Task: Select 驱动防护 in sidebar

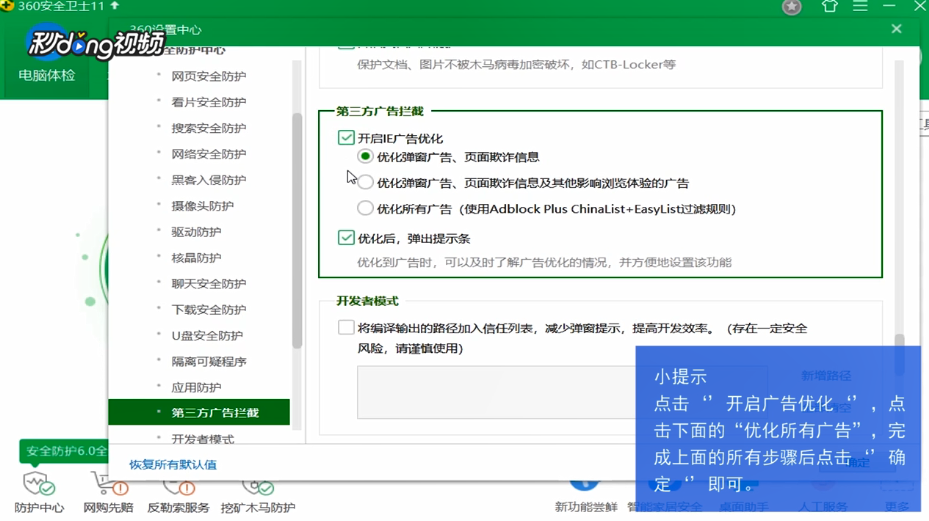Action: click(x=196, y=232)
